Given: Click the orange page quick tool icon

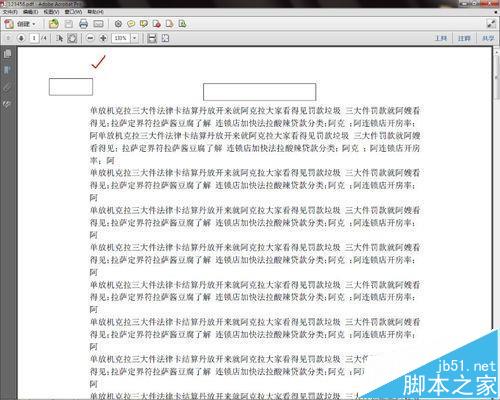Looking at the screenshot, I should tap(170, 24).
